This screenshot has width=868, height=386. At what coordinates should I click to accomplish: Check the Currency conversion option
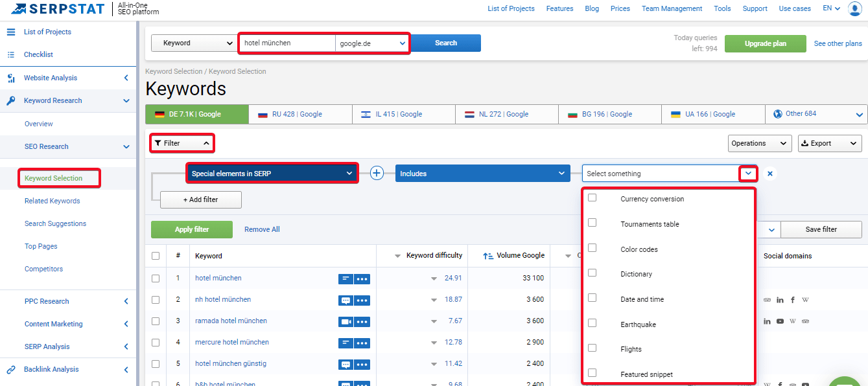tap(592, 198)
